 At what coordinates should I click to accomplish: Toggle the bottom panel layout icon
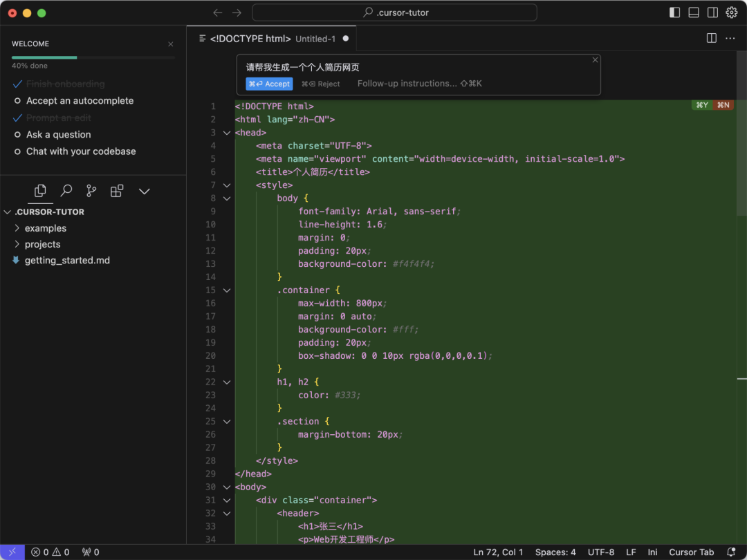pos(694,13)
